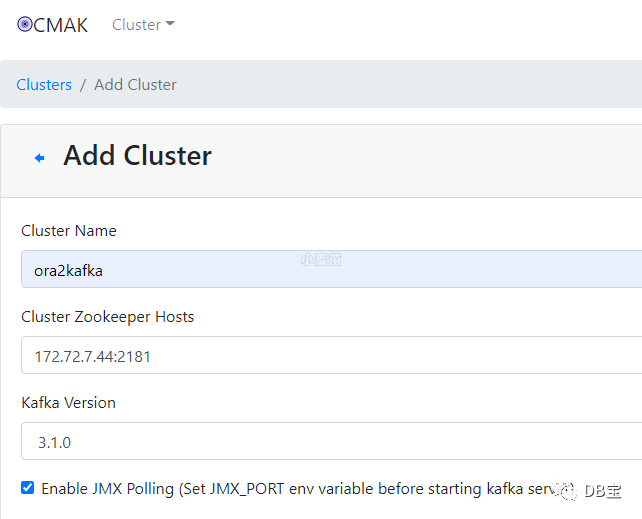642x519 pixels.
Task: Click the CMAK circular logo icon
Action: pyautogui.click(x=25, y=25)
